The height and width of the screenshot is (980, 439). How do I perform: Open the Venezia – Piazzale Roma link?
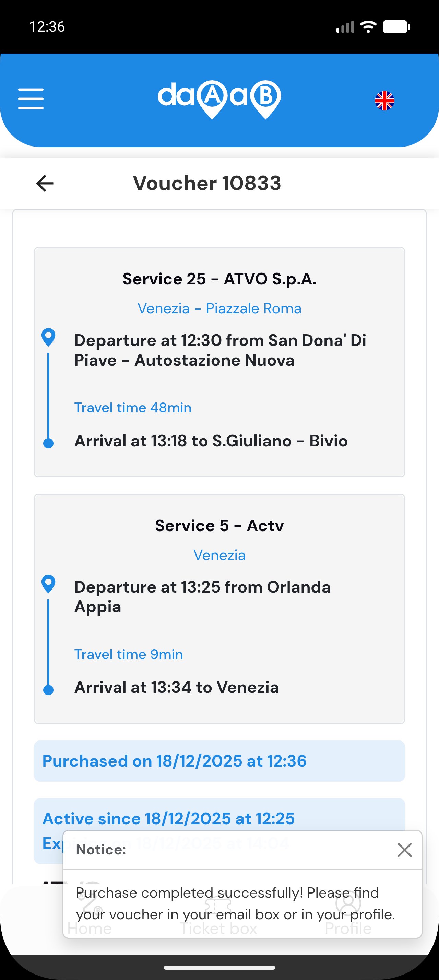[219, 308]
